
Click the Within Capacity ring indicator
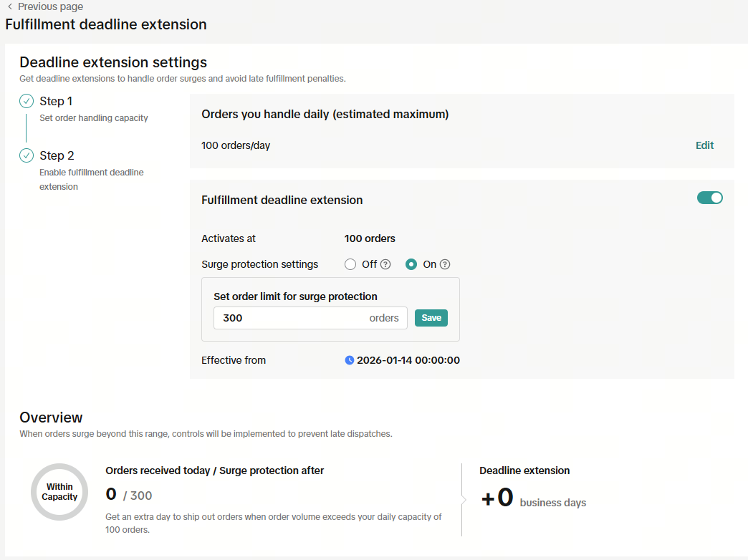(59, 492)
